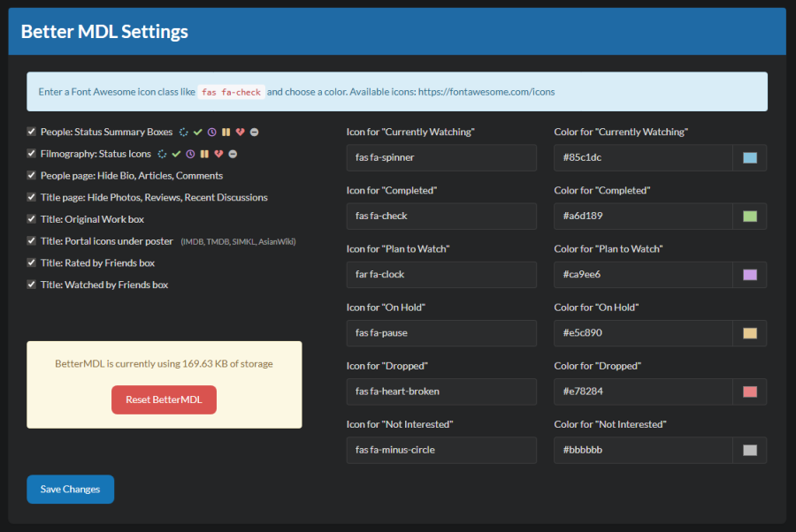
Task: Click label Color for "Dropped"
Action: pos(598,366)
